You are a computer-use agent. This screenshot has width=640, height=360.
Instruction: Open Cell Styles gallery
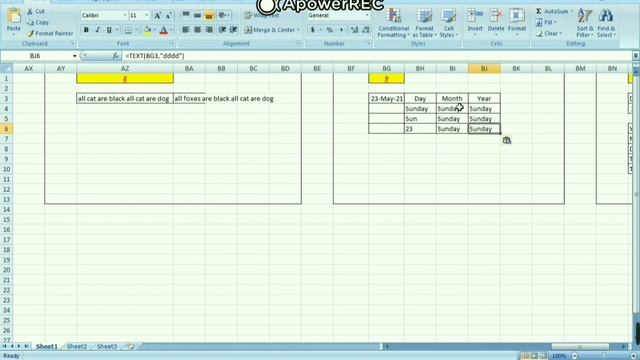(449, 23)
